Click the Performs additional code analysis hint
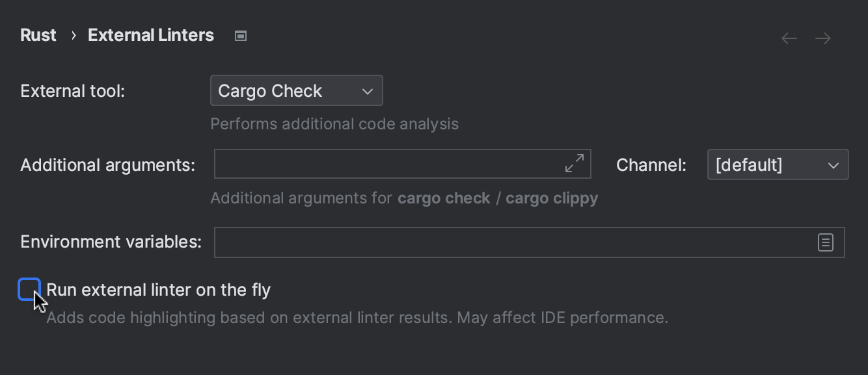The height and width of the screenshot is (375, 868). [x=334, y=123]
